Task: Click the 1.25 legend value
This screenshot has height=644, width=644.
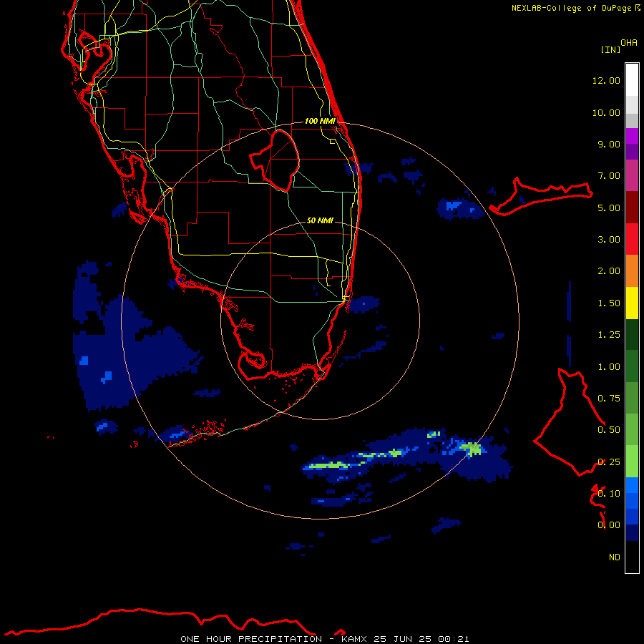Action: 609,335
